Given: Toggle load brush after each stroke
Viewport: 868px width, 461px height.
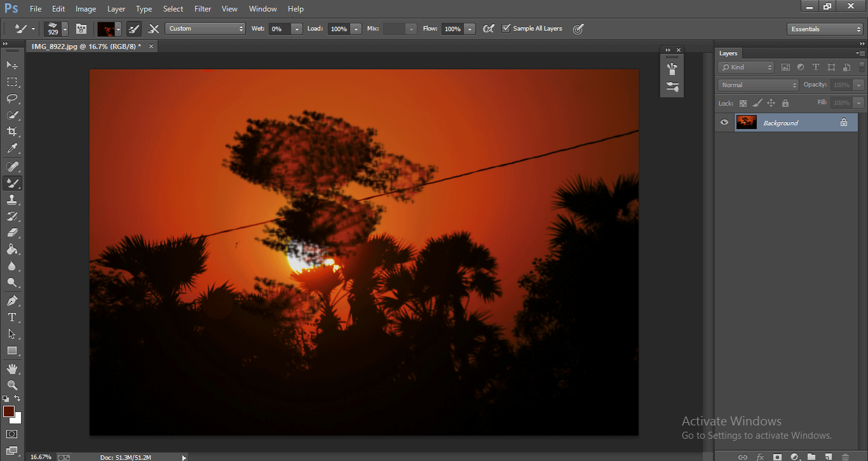Looking at the screenshot, I should coord(134,29).
